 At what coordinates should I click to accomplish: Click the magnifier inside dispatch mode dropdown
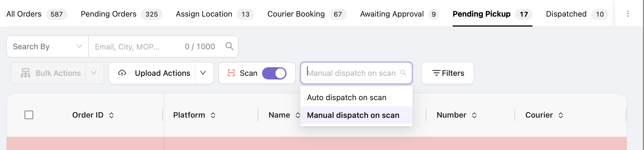pos(403,73)
